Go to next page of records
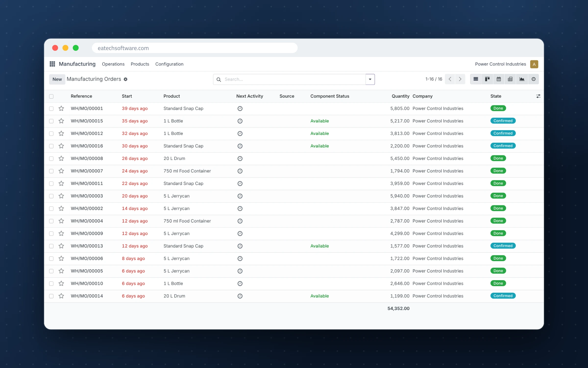This screenshot has height=368, width=588. [x=460, y=79]
